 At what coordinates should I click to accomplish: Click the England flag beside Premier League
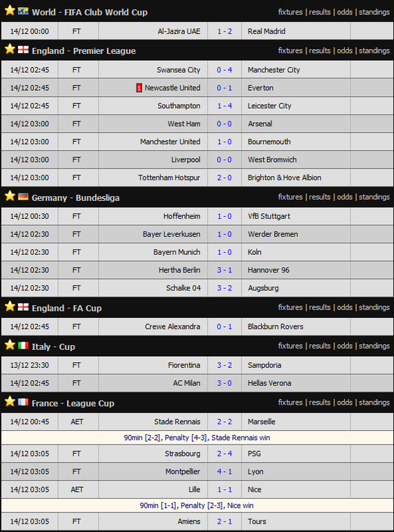point(23,50)
